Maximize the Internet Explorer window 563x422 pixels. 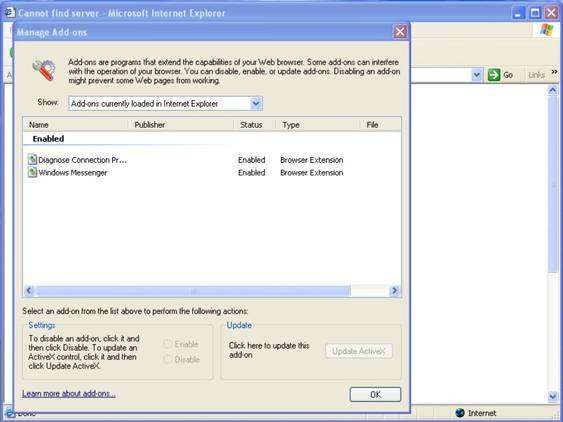click(535, 13)
